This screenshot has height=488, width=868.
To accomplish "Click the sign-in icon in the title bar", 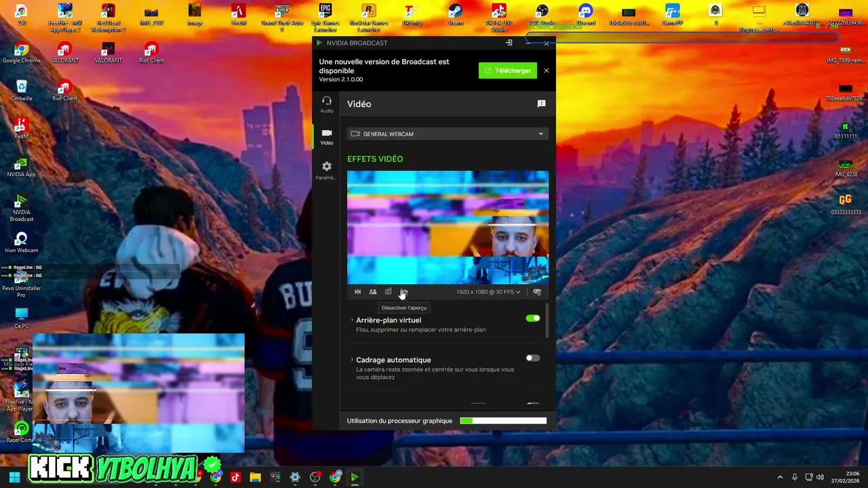I will [x=509, y=43].
